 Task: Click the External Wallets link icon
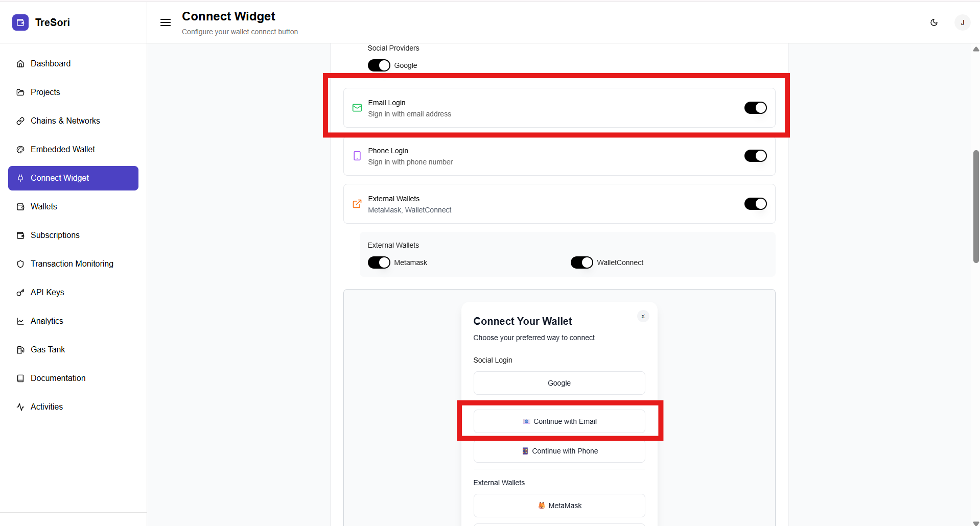coord(357,204)
